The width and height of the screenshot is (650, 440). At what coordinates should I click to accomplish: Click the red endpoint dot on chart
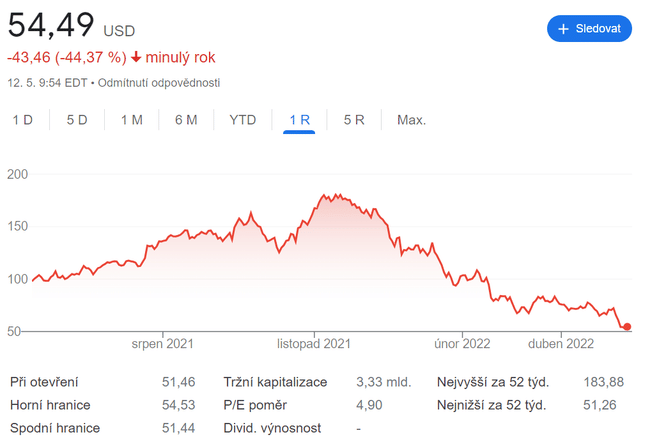(x=627, y=326)
